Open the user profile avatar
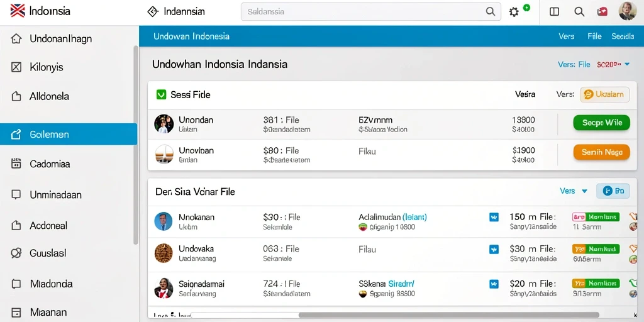Screen dimensions: 644x322 pos(628,11)
